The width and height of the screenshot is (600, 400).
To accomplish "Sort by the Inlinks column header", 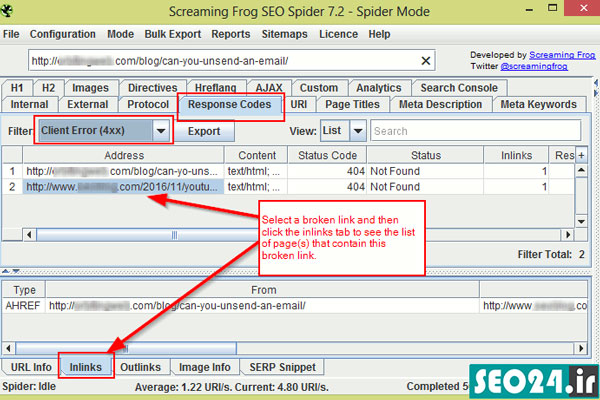I will click(x=517, y=155).
